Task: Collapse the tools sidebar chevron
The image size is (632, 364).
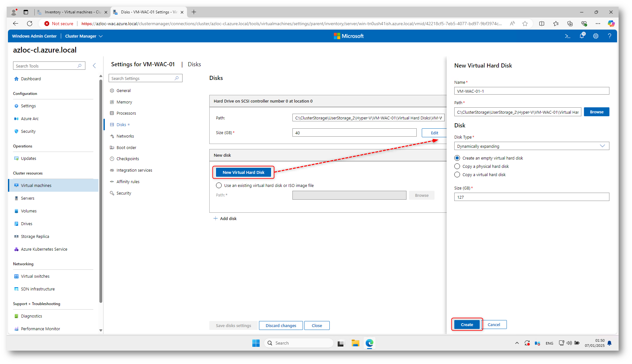Action: pos(94,66)
